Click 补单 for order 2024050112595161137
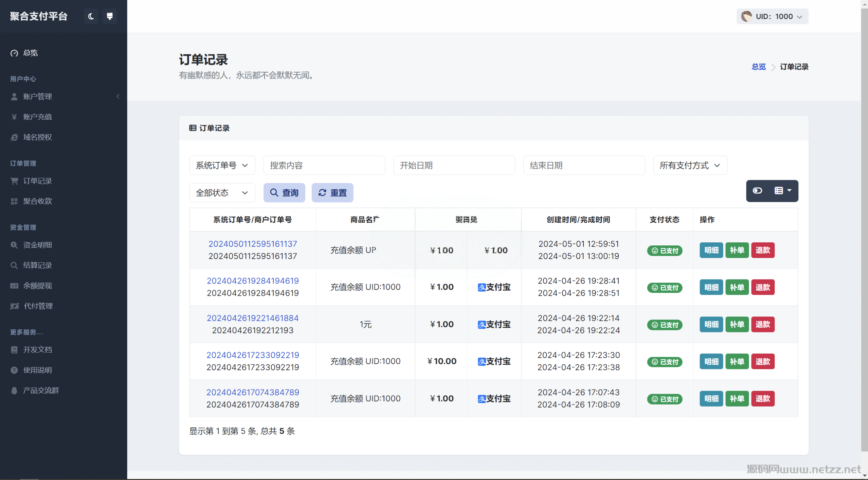The height and width of the screenshot is (480, 868). pyautogui.click(x=737, y=250)
